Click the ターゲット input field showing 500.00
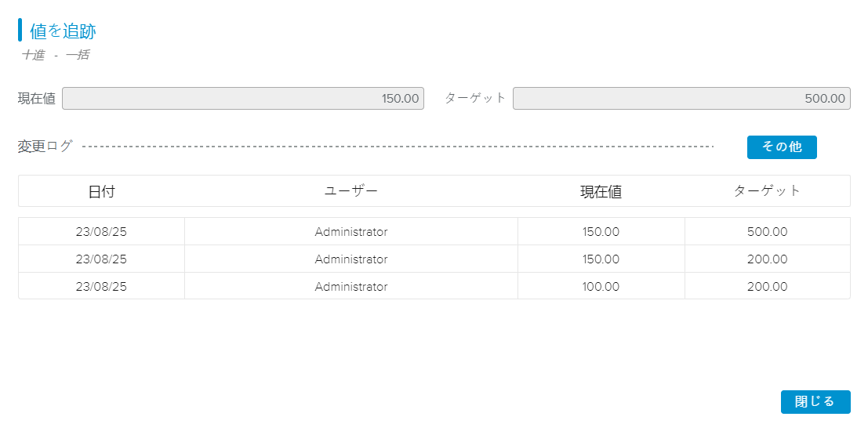Viewport: 868px width, 442px height. pyautogui.click(x=681, y=99)
